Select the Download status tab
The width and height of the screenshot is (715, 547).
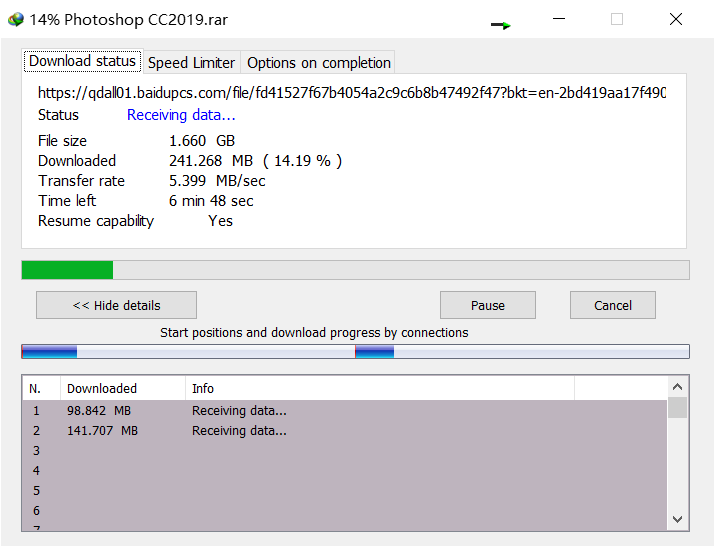click(83, 61)
